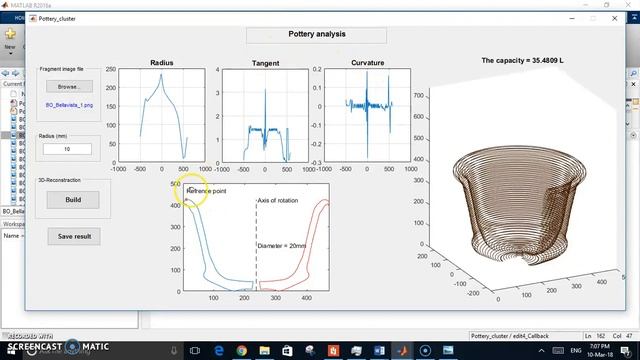This screenshot has height=360, width=640.
Task: Click the Photos app icon on taskbar
Action: (448, 351)
